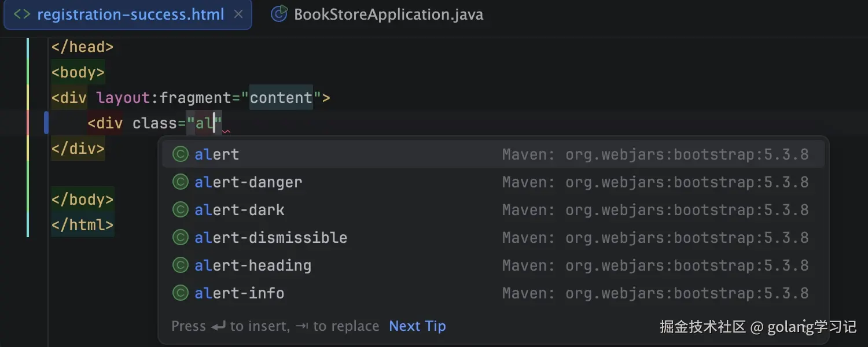Viewport: 868px width, 347px height.
Task: Select alert-dismissible in the autocomplete popup
Action: click(x=271, y=238)
